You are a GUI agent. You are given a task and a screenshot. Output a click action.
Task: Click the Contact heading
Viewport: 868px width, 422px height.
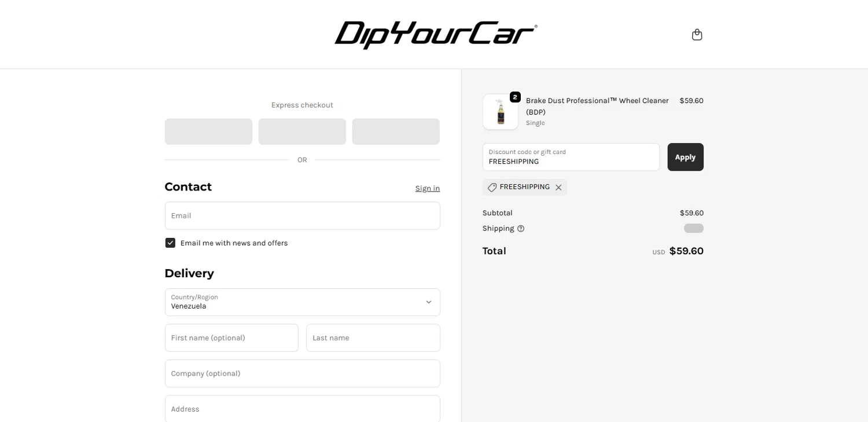tap(188, 187)
